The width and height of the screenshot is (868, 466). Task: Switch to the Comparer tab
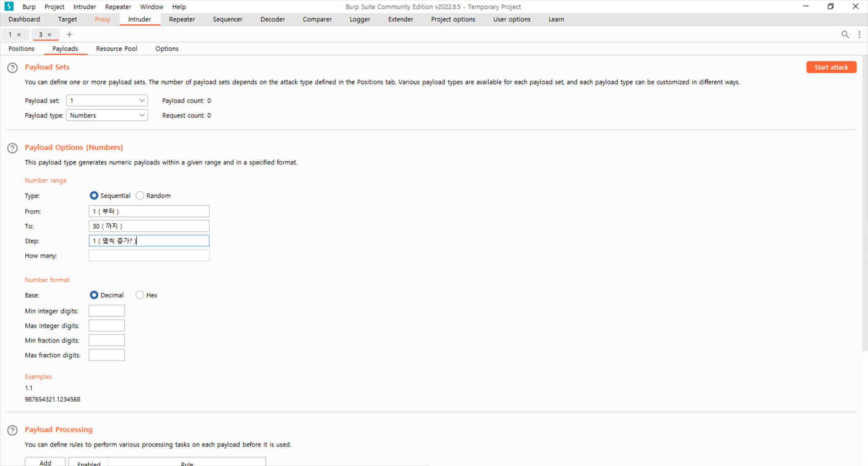pyautogui.click(x=317, y=19)
